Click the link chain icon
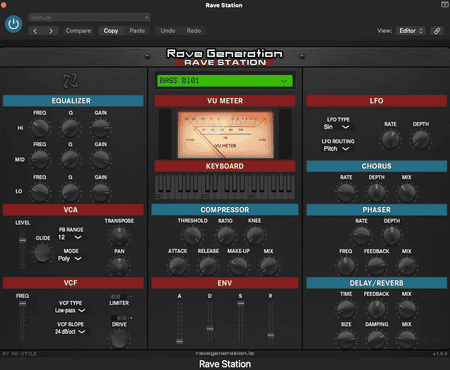Viewport: 450px width, 370px height. (x=437, y=31)
